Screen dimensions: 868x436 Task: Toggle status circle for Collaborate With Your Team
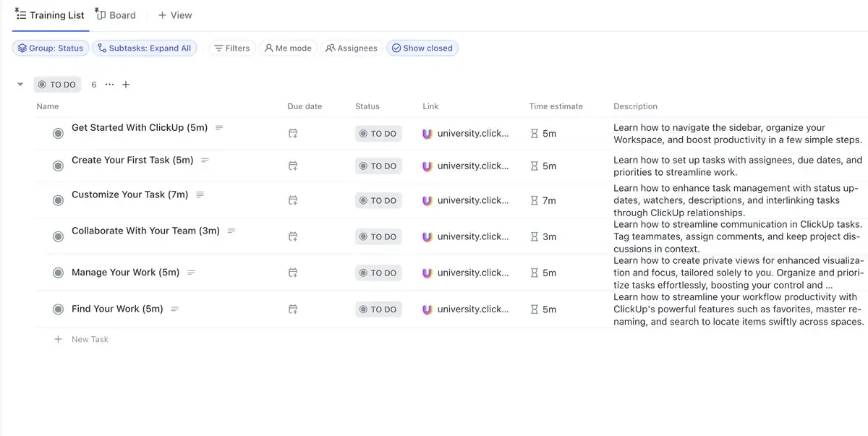pos(58,236)
